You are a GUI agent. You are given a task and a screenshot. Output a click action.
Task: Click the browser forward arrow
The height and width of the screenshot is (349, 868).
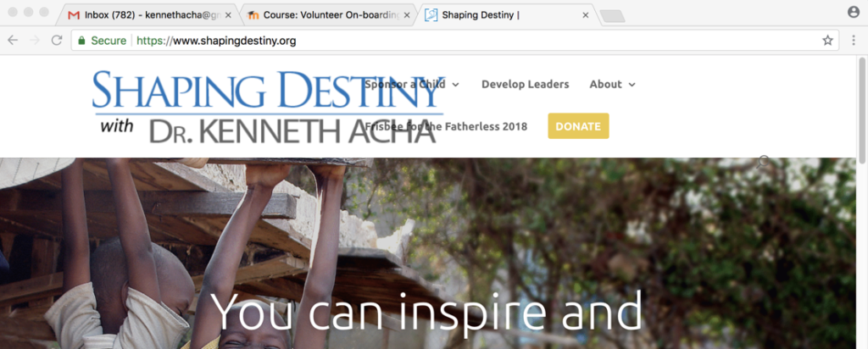[x=34, y=41]
